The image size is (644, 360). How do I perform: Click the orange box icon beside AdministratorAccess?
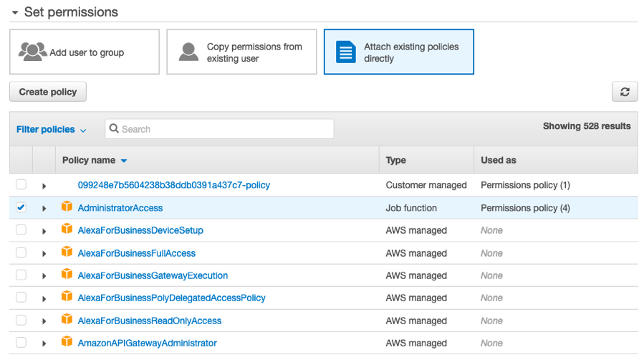(67, 207)
